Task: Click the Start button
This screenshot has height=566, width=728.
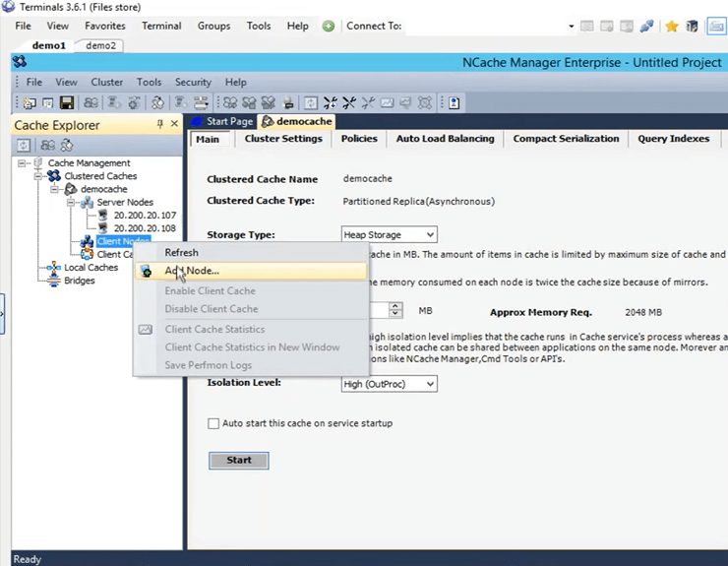Action: (x=239, y=460)
